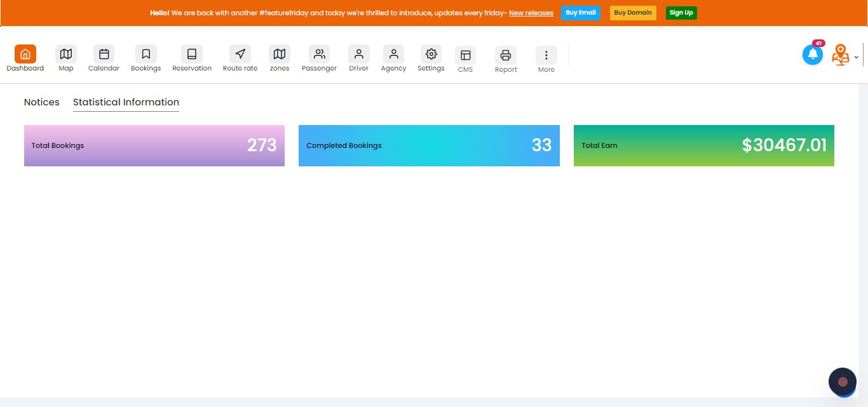
Task: Open the Agency person icon
Action: coord(394,54)
